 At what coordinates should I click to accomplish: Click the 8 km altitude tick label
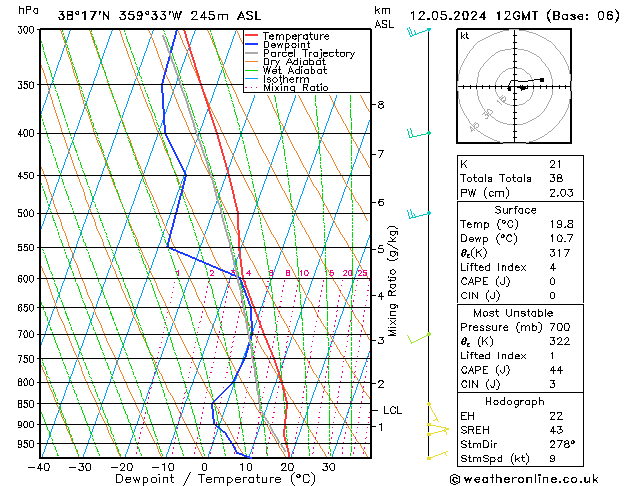pos(381,105)
